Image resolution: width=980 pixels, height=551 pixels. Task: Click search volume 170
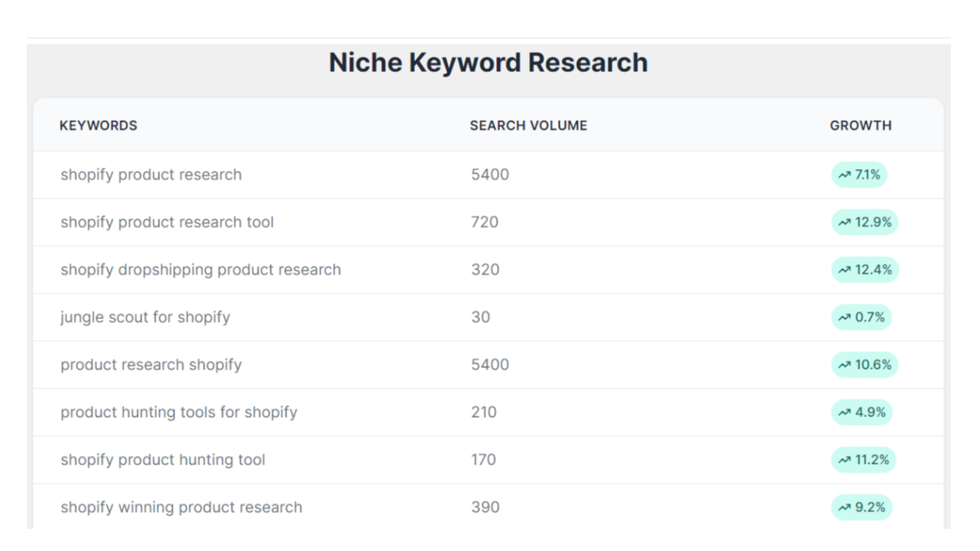[x=484, y=459]
